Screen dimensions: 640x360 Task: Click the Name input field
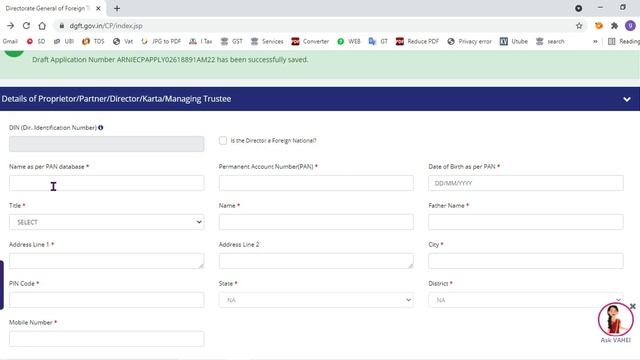pyautogui.click(x=316, y=222)
